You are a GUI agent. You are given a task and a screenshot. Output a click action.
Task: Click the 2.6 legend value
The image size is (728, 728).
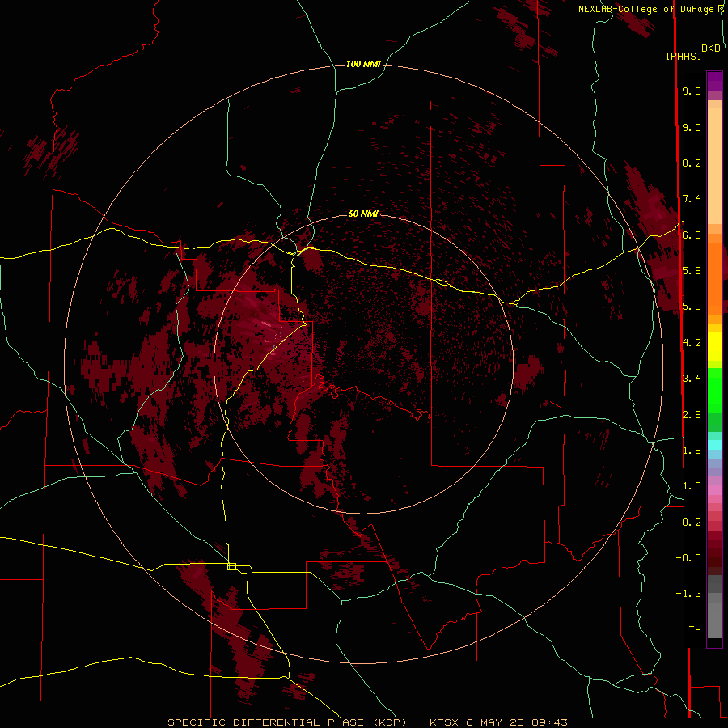tap(692, 414)
